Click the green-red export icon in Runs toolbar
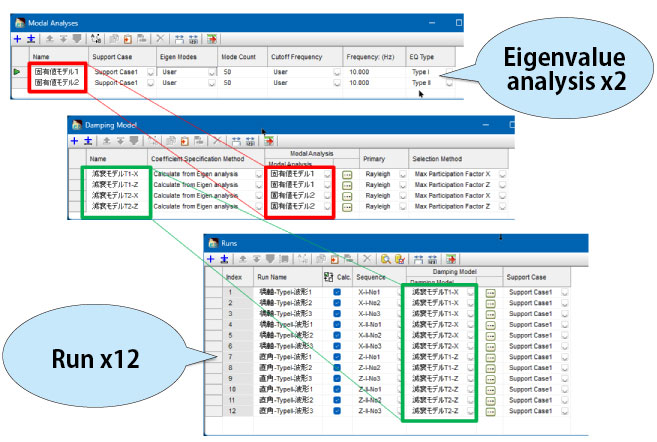 click(451, 259)
